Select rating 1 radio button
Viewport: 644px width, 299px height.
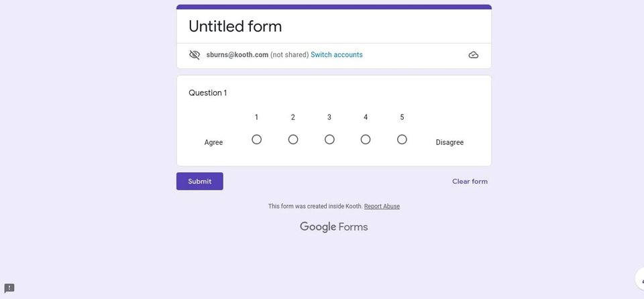[256, 139]
